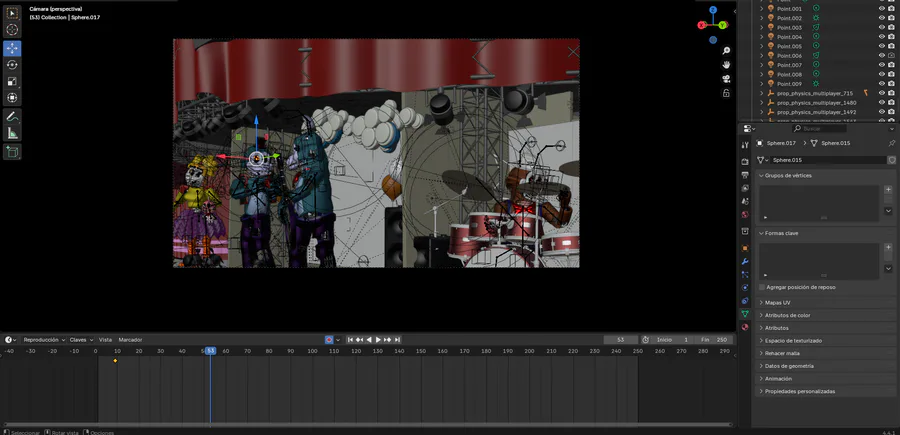The height and width of the screenshot is (435, 900).
Task: Select the Measure tool
Action: [x=12, y=133]
